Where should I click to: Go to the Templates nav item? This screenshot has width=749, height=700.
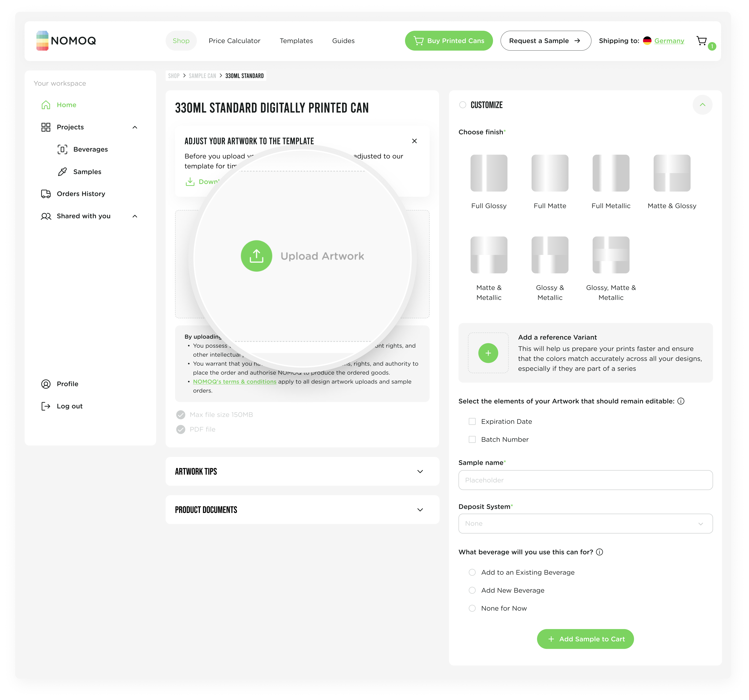click(x=296, y=41)
